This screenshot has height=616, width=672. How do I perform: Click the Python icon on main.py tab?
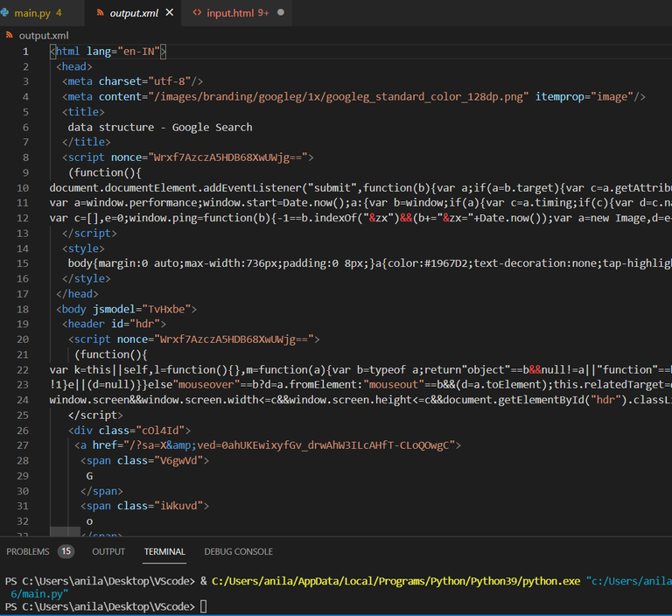(x=3, y=13)
